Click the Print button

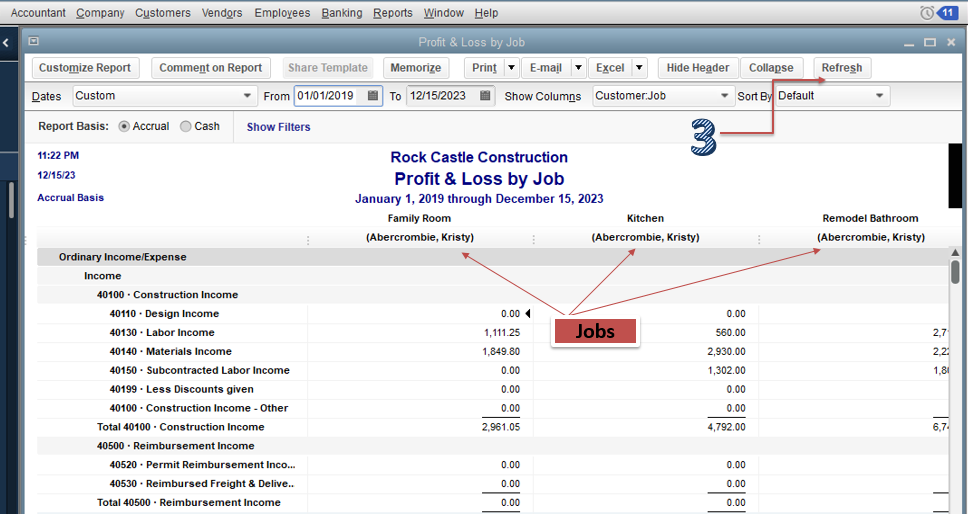click(485, 68)
